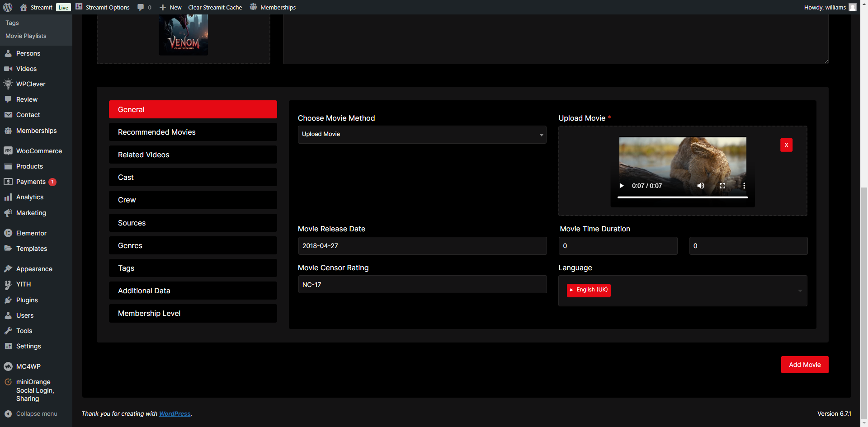Open the Appearance paintbrush icon
Image resolution: width=868 pixels, height=427 pixels.
coord(8,269)
